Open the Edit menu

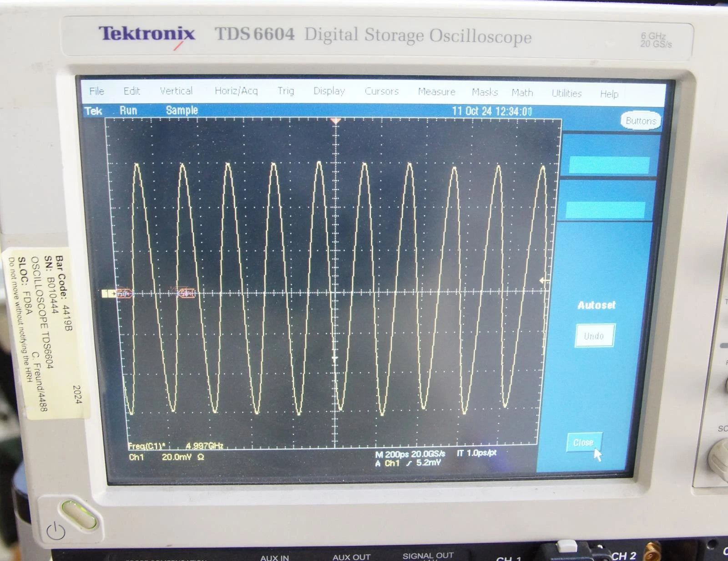[x=131, y=91]
